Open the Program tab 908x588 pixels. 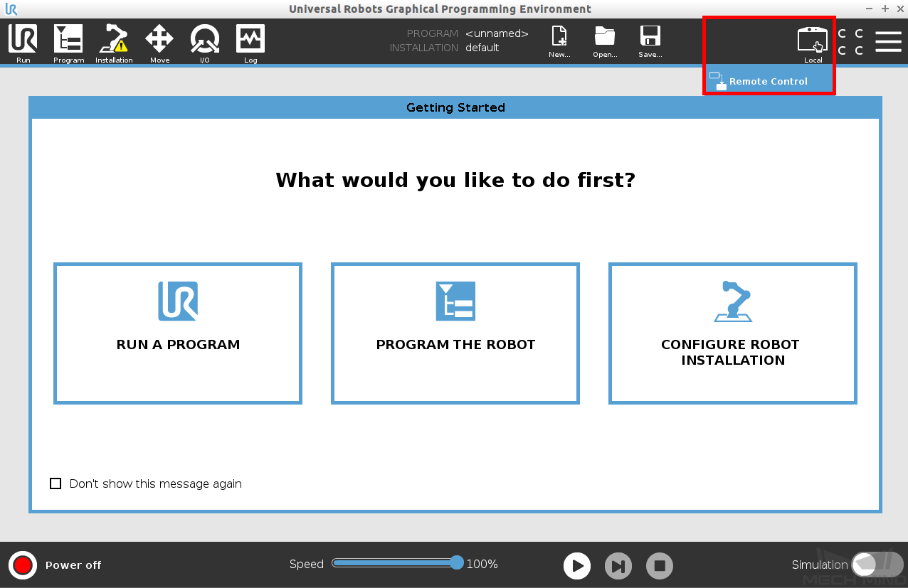pyautogui.click(x=68, y=43)
